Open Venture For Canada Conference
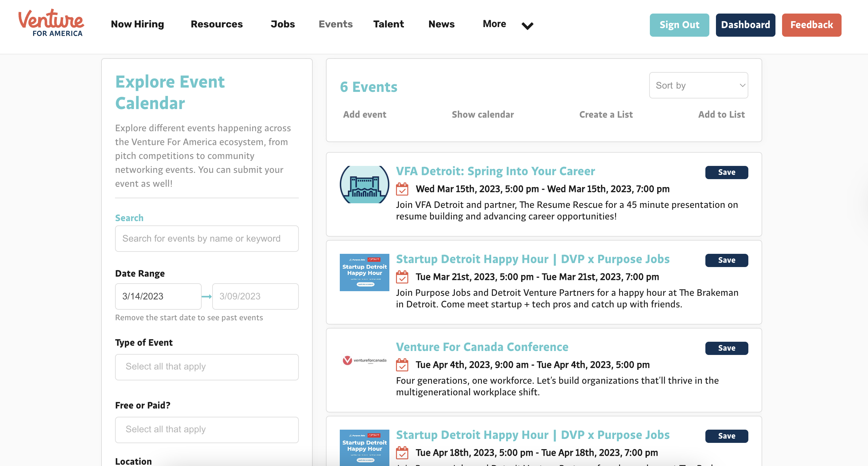This screenshot has height=466, width=868. 482,347
